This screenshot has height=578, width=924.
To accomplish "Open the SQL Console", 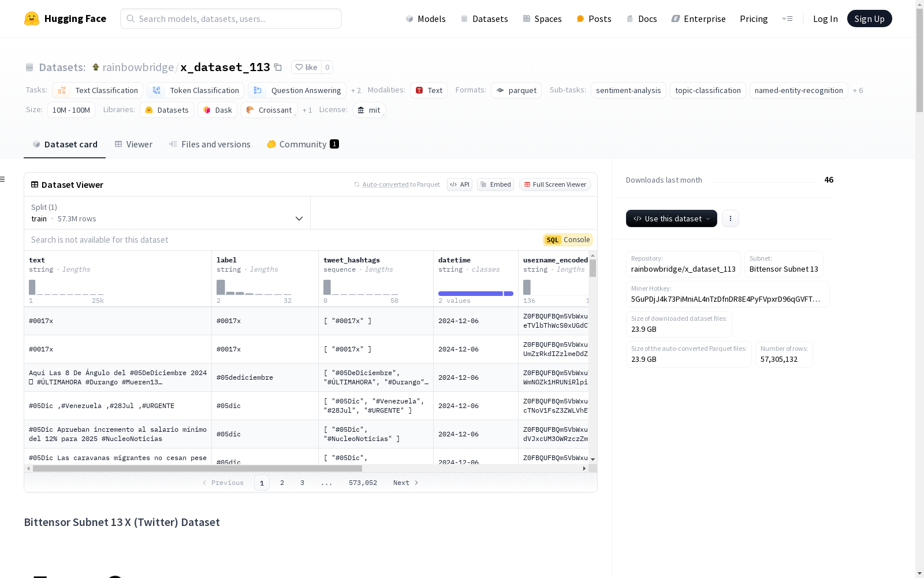I will 568,240.
